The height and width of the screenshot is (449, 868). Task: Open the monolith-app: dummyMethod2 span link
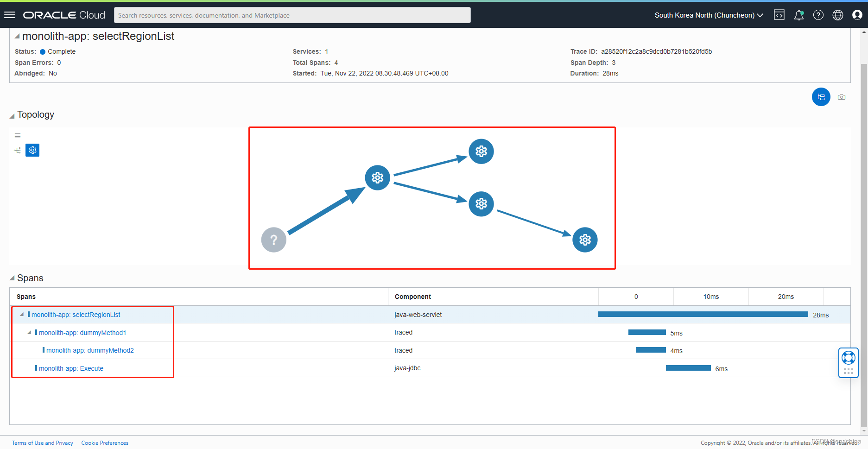click(90, 350)
